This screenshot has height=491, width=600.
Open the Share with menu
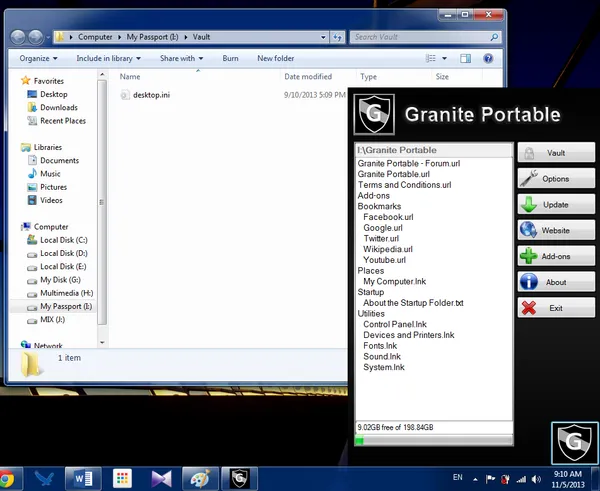[x=181, y=59]
